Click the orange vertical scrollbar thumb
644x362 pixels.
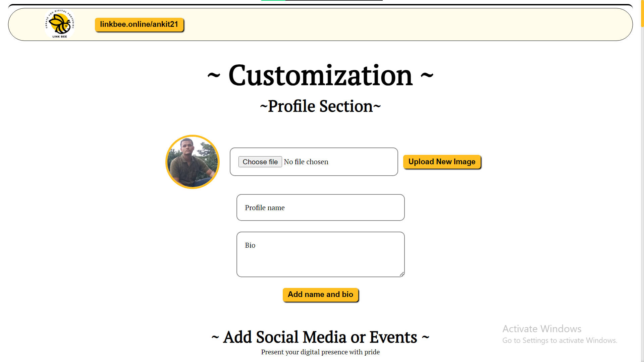pos(642,13)
